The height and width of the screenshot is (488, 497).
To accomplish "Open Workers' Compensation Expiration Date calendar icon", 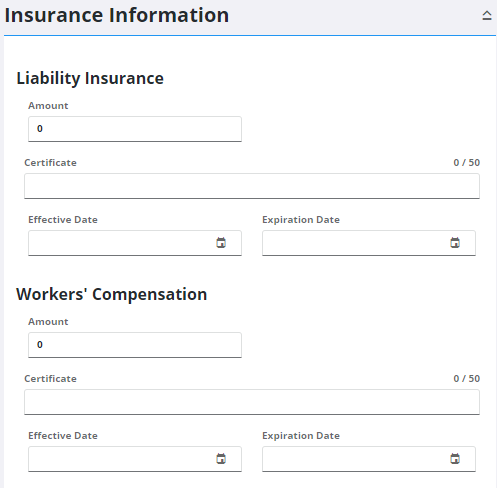I will 455,459.
